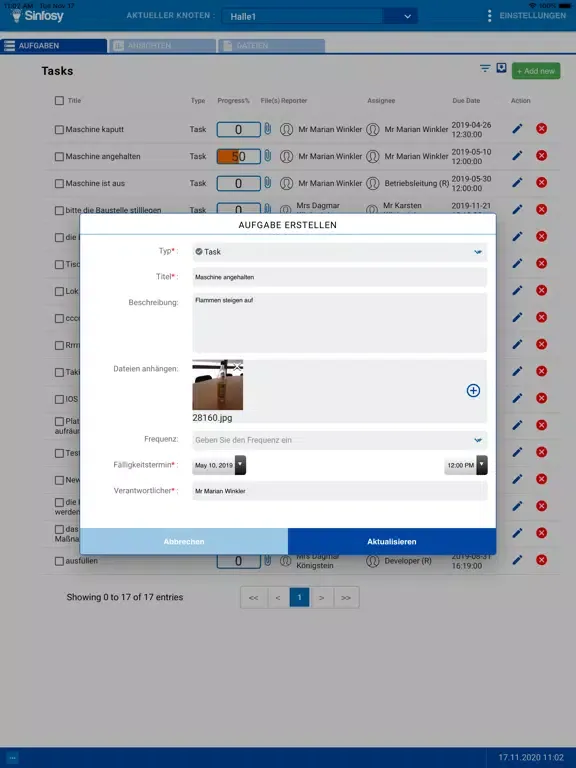This screenshot has height=768, width=576.
Task: Check the Lok row checkbox
Action: pyautogui.click(x=59, y=291)
